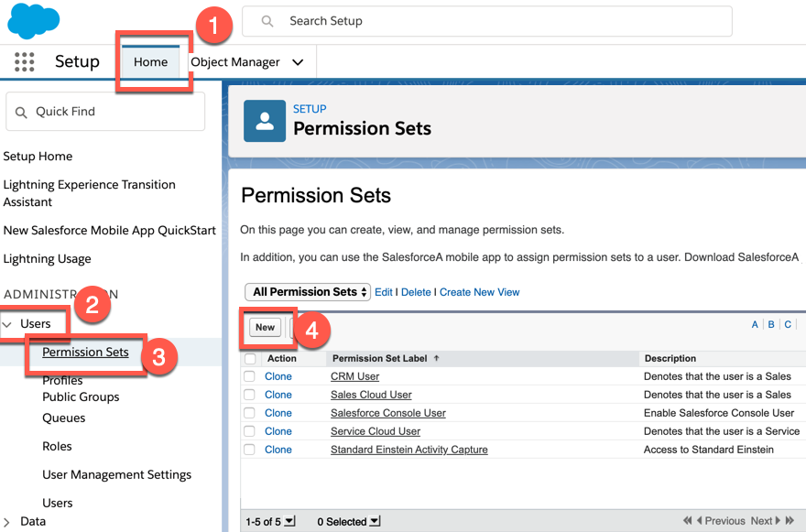Clone the Sales Cloud User permission set
This screenshot has height=532, width=806.
pyautogui.click(x=278, y=395)
